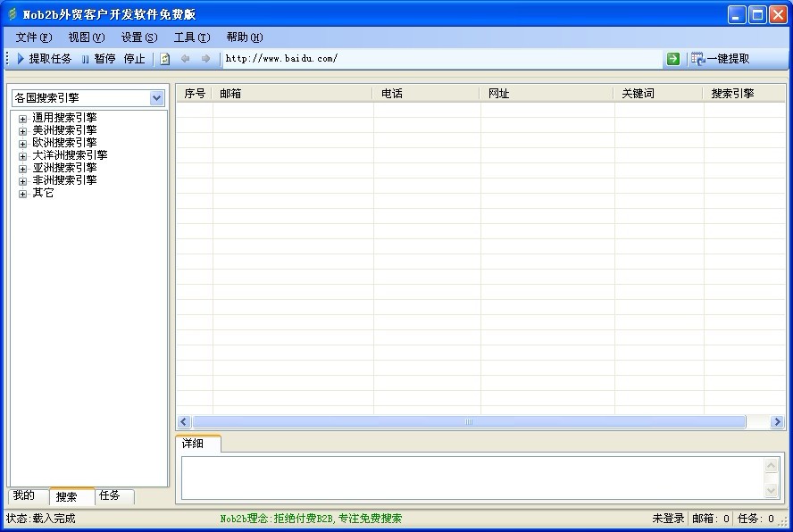Screen dimensions: 793x532
Task: Click the forward navigation arrow icon
Action: coord(204,59)
